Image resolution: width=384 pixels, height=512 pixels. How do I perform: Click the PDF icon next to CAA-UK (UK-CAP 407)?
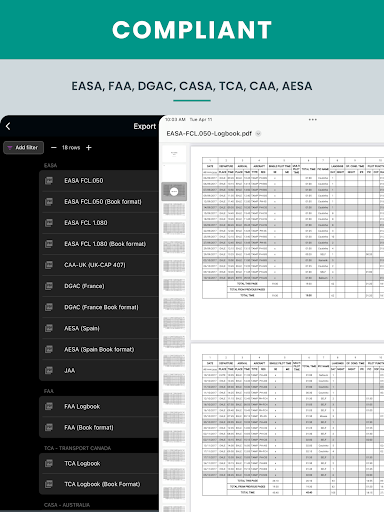point(49,265)
